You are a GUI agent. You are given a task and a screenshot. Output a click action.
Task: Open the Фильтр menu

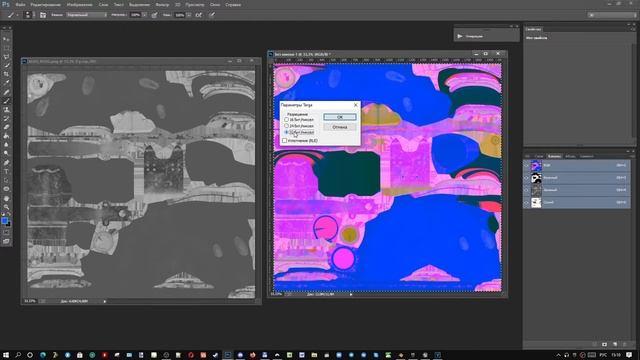(162, 4)
